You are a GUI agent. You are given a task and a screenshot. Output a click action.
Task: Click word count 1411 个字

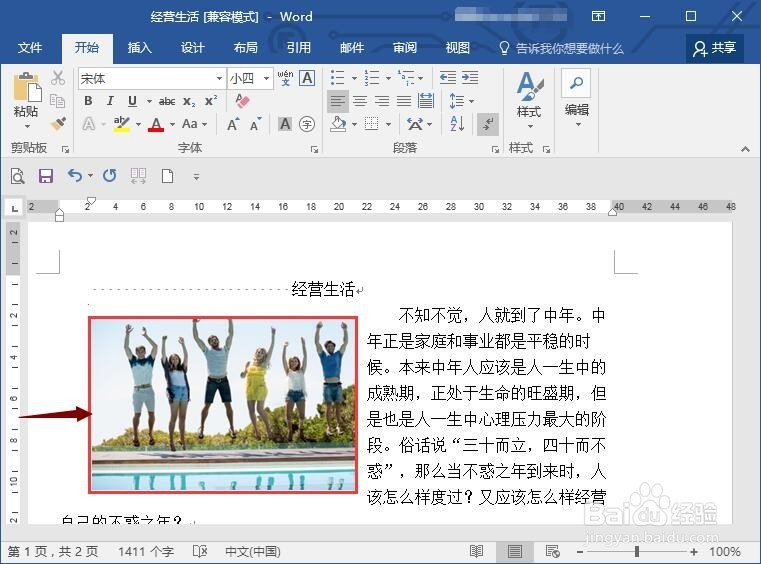coord(146,552)
